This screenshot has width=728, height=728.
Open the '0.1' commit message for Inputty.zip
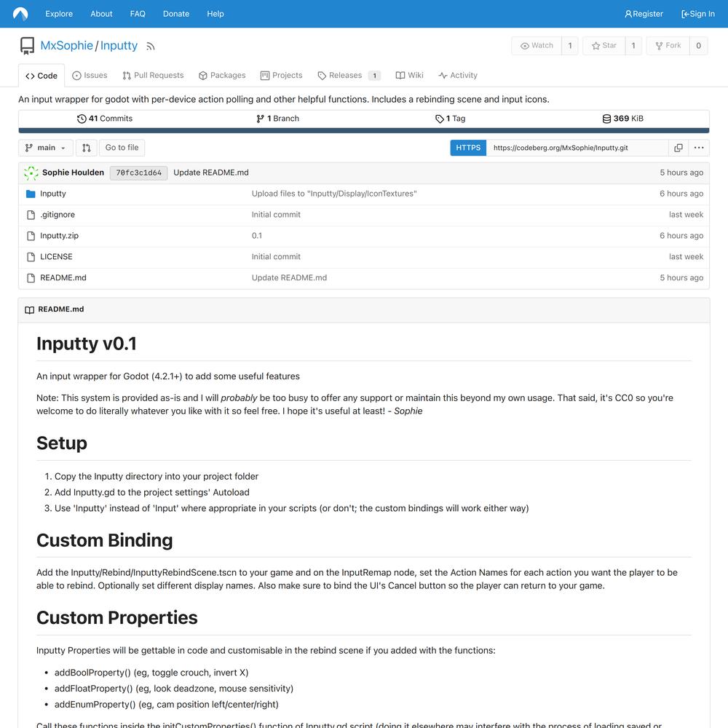(257, 236)
